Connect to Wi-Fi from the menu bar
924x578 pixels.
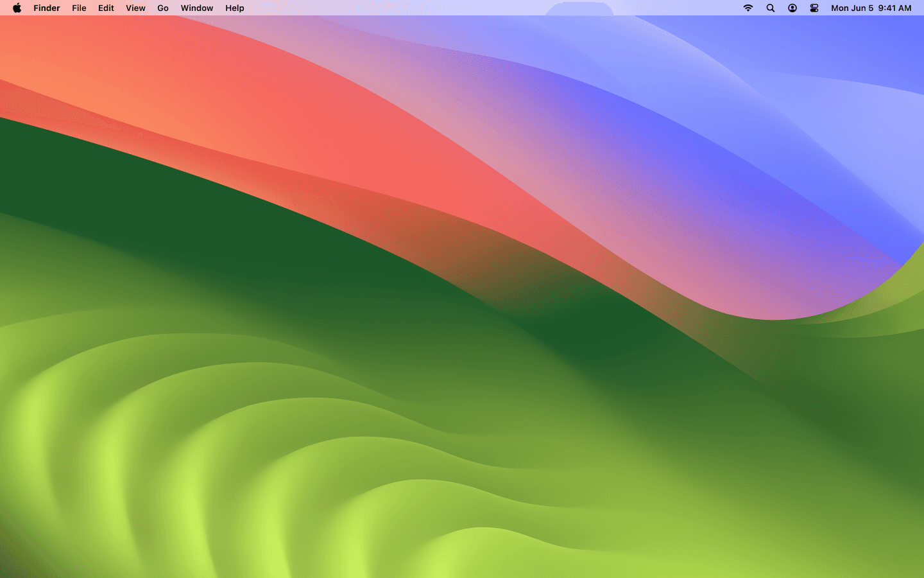pyautogui.click(x=748, y=8)
